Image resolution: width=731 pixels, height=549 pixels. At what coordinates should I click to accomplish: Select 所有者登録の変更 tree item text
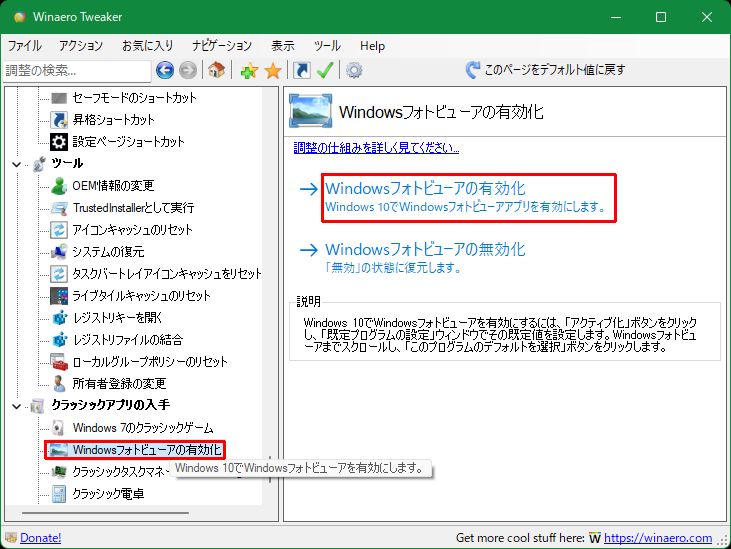tap(119, 384)
